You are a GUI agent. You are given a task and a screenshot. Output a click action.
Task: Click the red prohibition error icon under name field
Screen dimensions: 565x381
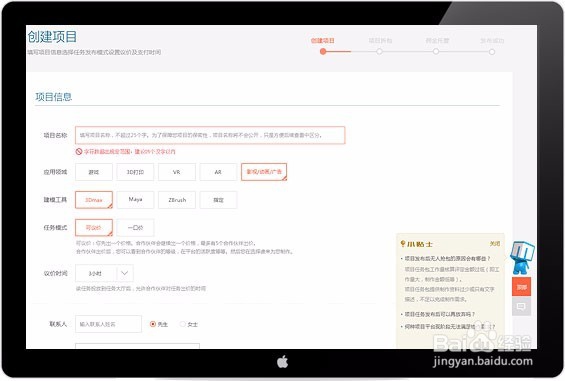click(79, 151)
